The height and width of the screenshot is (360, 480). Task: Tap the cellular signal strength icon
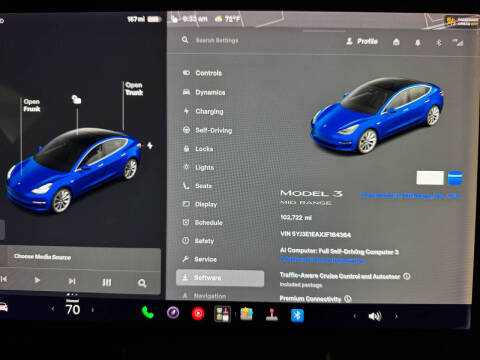coord(458,42)
